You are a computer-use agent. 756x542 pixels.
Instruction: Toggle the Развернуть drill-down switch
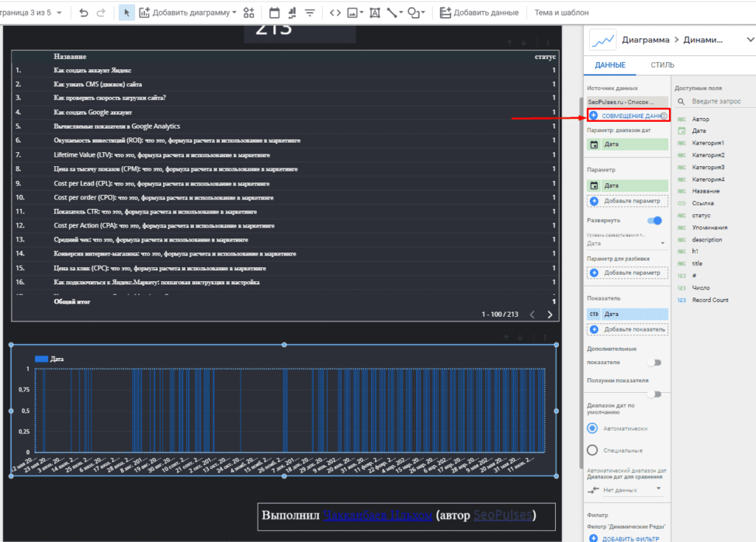coord(655,220)
